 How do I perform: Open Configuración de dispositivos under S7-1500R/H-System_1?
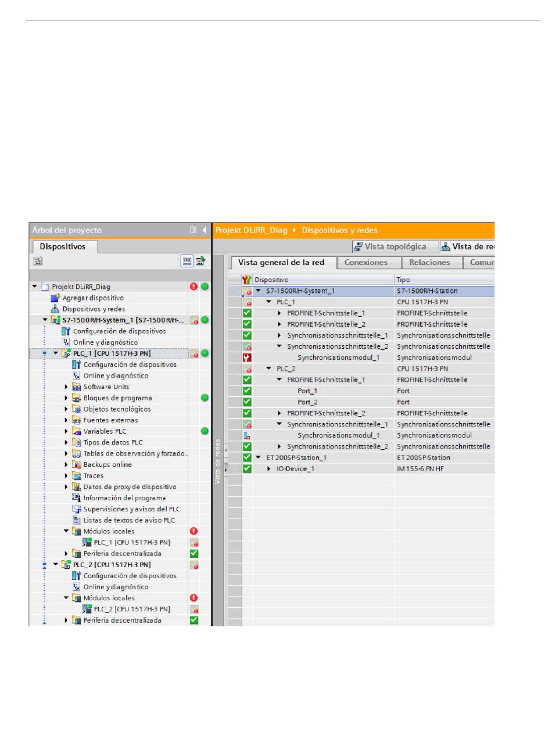[x=120, y=331]
